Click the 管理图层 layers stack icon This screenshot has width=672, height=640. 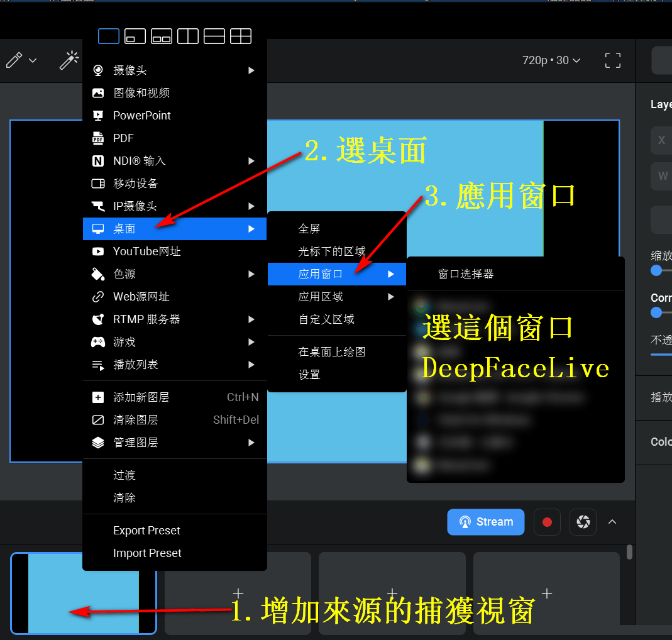[98, 443]
